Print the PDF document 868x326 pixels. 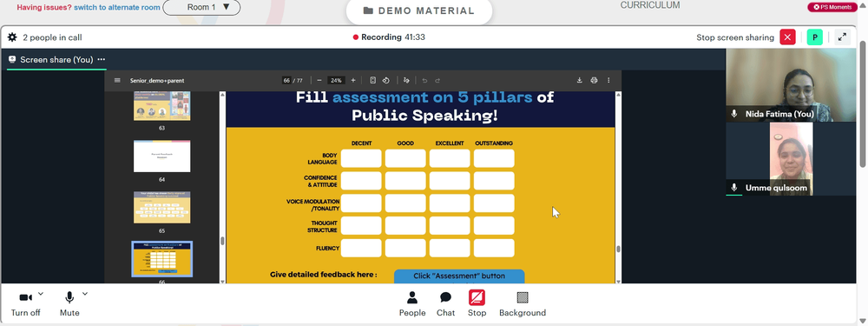point(594,80)
